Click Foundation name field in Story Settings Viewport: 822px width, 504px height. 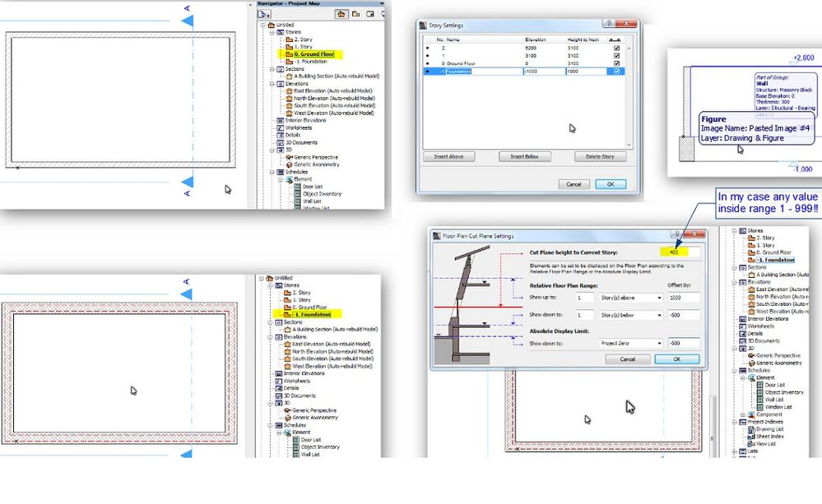pyautogui.click(x=484, y=72)
